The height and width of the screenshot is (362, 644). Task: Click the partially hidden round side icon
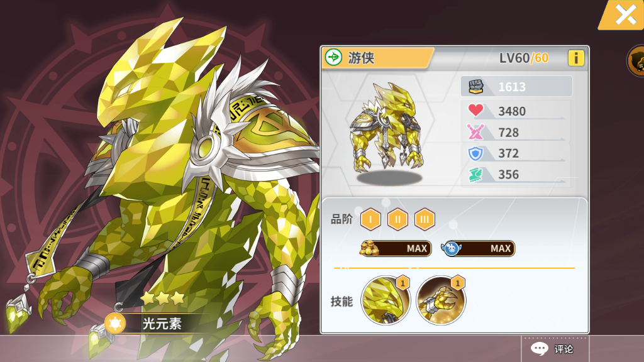pyautogui.click(x=636, y=61)
